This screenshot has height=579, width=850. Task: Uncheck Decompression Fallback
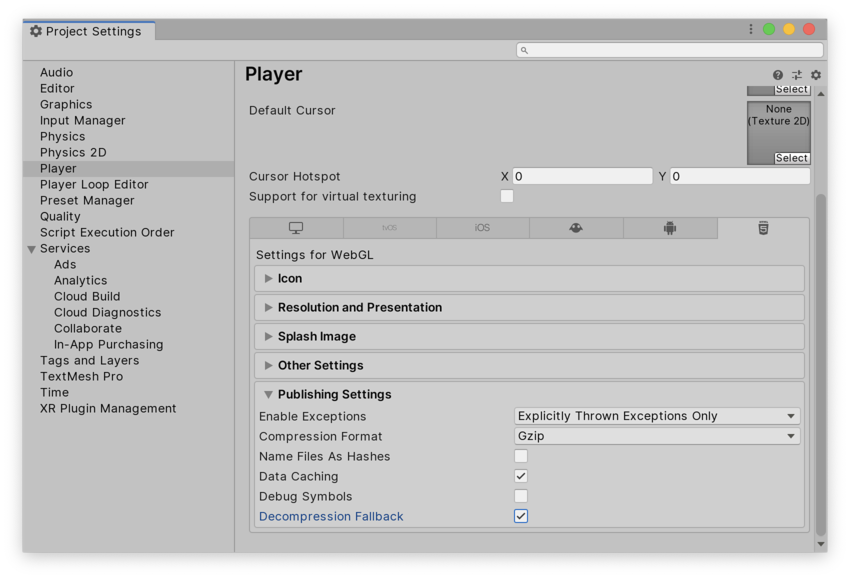[x=520, y=516]
